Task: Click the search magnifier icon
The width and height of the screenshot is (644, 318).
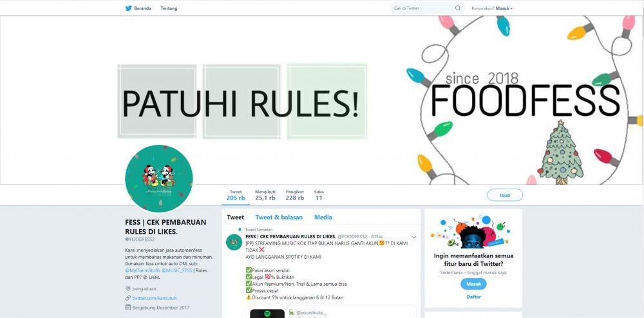Action: click(458, 8)
